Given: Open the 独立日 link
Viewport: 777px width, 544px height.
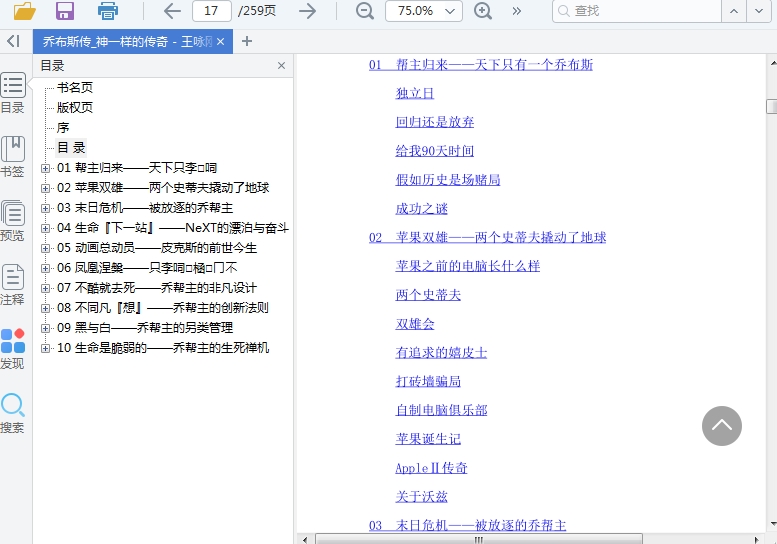Looking at the screenshot, I should tap(415, 93).
